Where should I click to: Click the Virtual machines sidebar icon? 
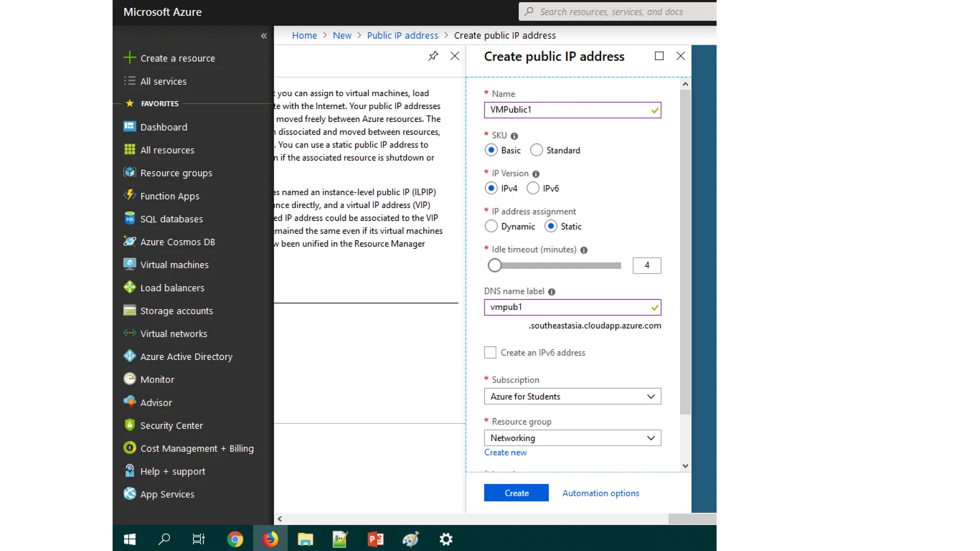(129, 264)
